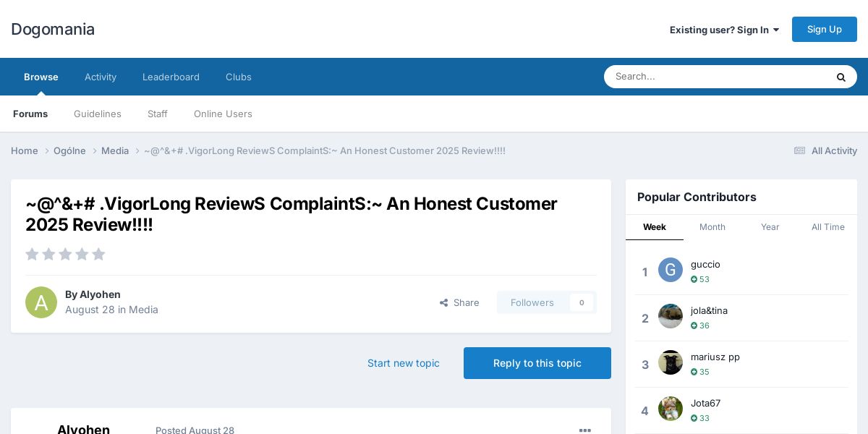The width and height of the screenshot is (868, 434).
Task: Click the Followers button
Action: [x=532, y=302]
